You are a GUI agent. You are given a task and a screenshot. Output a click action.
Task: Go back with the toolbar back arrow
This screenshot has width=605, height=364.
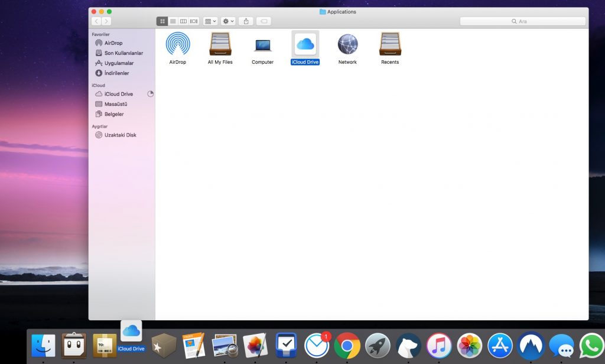tap(96, 21)
